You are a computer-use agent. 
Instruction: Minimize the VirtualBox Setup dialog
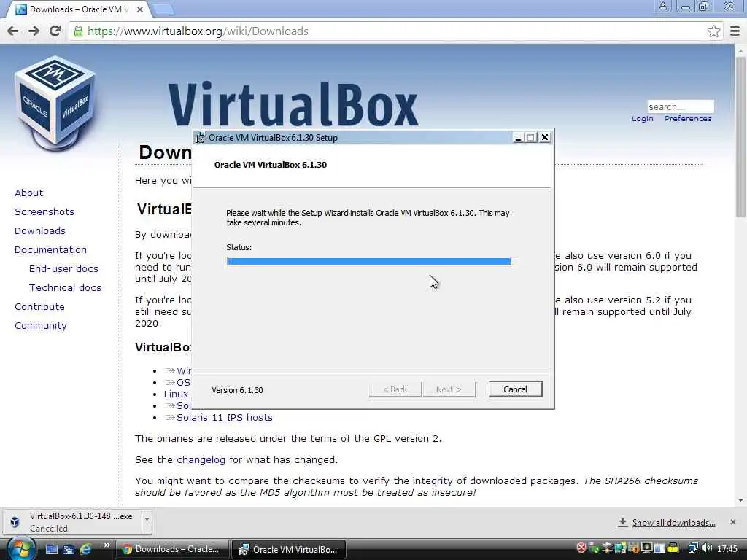tap(519, 138)
